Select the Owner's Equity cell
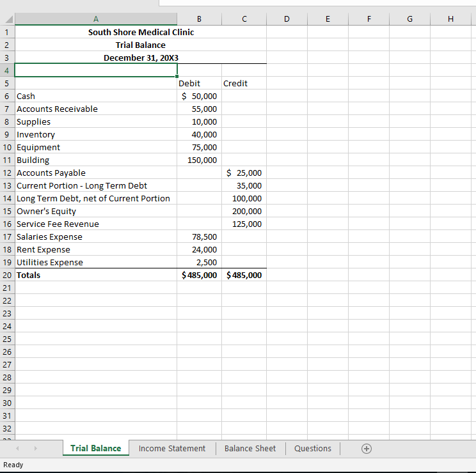The width and height of the screenshot is (476, 473). click(x=95, y=211)
